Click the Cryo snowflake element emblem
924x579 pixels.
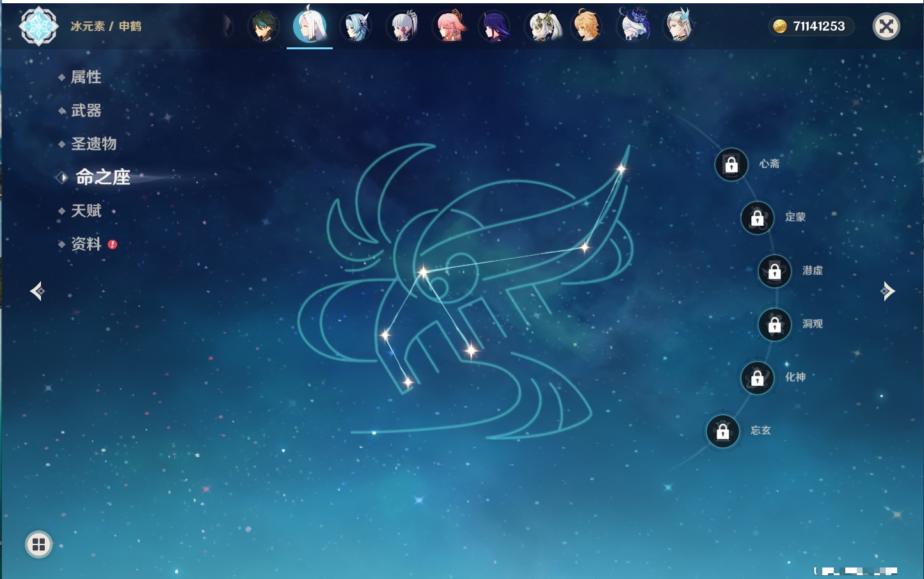[38, 26]
